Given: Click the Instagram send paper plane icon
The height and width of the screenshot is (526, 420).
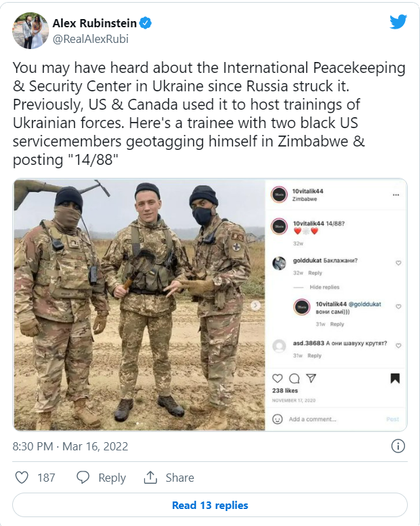Looking at the screenshot, I should (311, 378).
